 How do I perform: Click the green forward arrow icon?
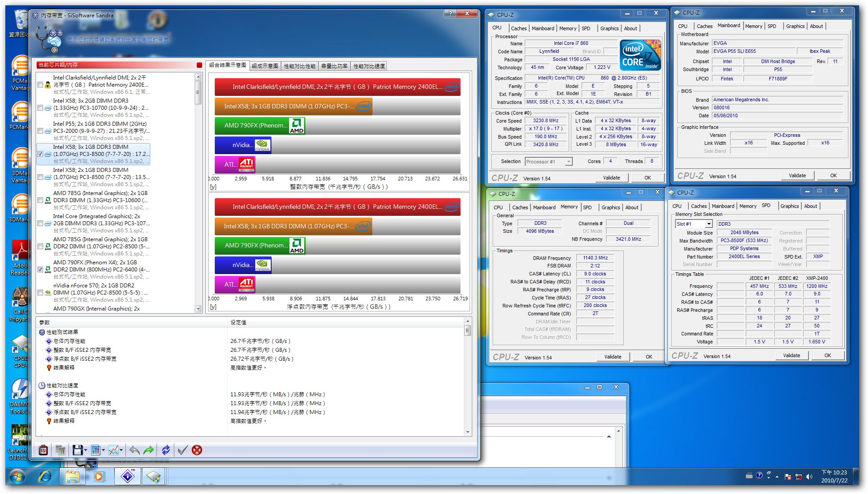pos(149,450)
